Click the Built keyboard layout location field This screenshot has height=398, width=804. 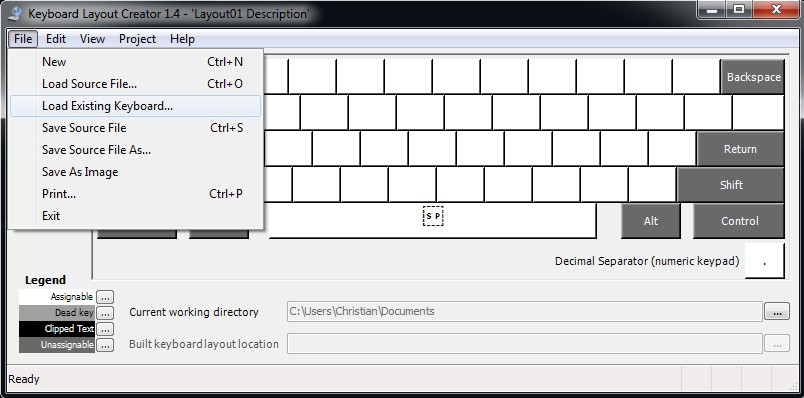click(x=525, y=344)
